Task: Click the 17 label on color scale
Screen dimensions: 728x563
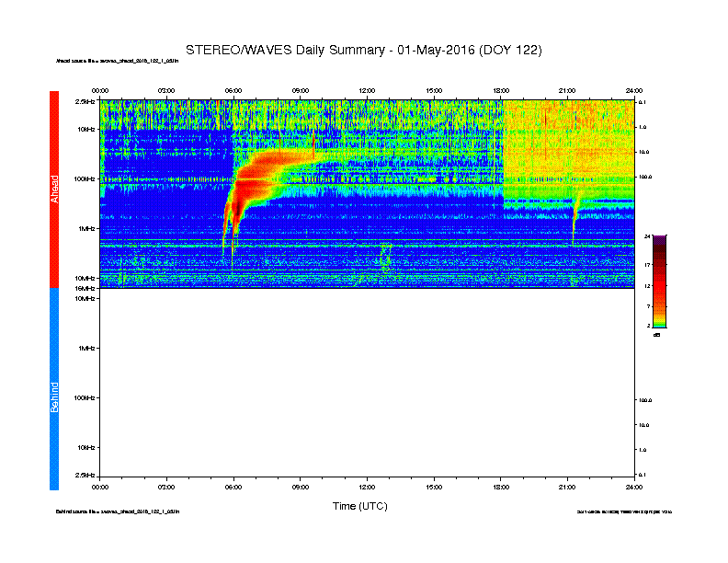Action: tap(647, 265)
